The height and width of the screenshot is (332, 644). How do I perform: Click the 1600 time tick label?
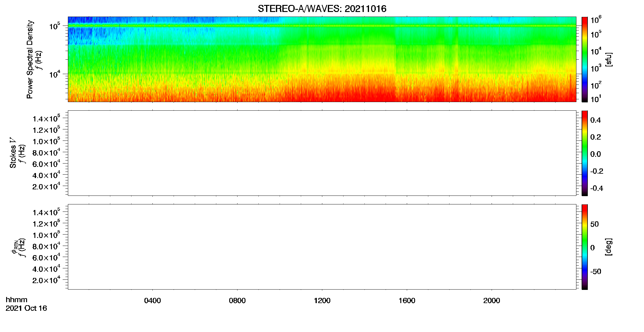[x=407, y=301]
